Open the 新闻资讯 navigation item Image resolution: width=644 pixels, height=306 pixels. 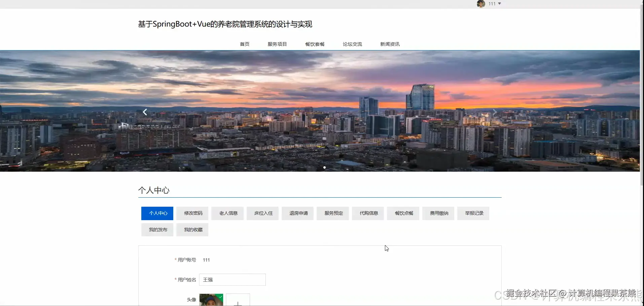click(389, 44)
